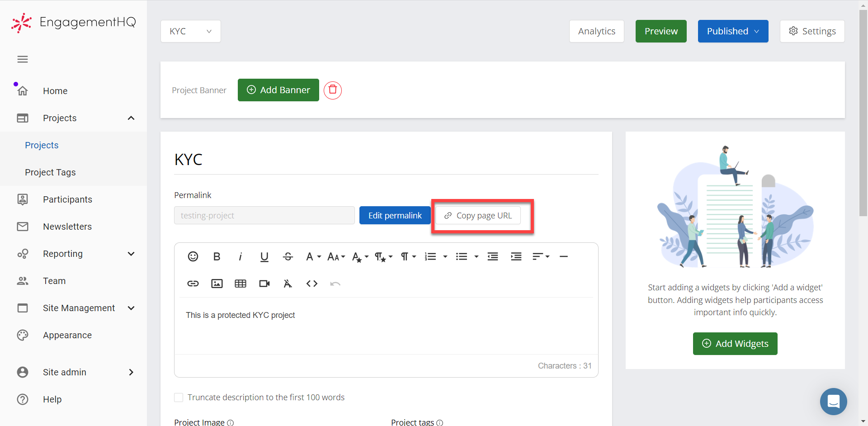Insert an emoji in the editor
This screenshot has height=426, width=868.
tap(193, 256)
